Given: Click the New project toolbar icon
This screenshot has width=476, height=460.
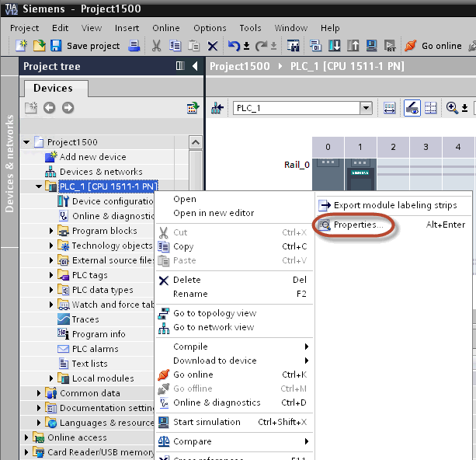Looking at the screenshot, I should pos(22,46).
